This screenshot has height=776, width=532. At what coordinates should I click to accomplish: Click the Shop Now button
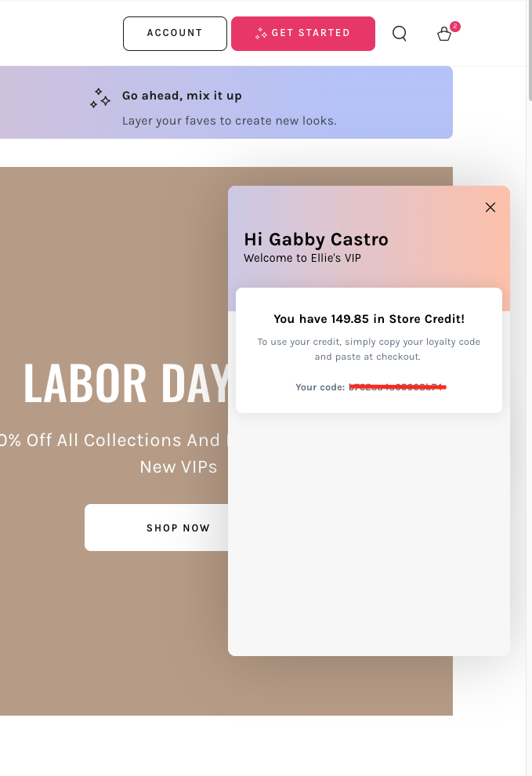tap(157, 528)
